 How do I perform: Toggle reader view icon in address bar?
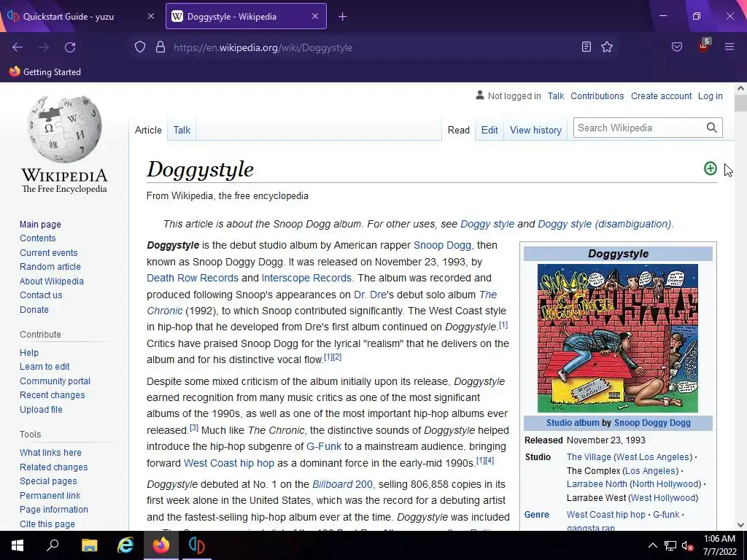[587, 47]
